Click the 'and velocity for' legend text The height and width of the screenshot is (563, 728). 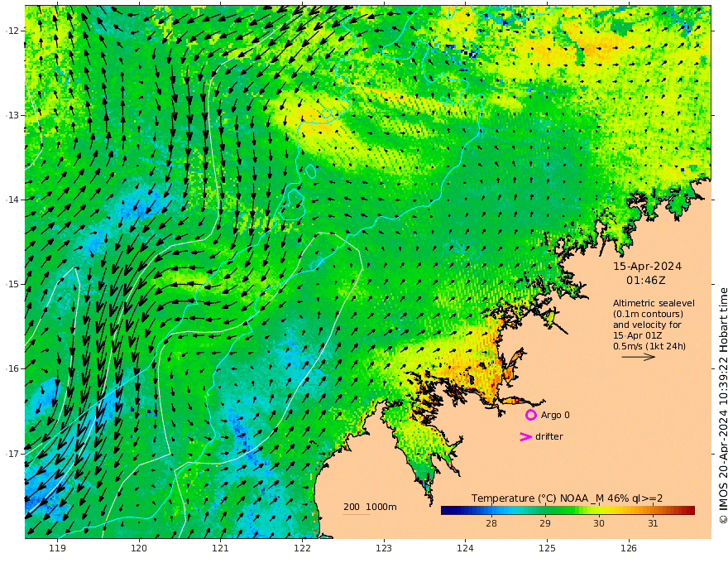pyautogui.click(x=647, y=325)
